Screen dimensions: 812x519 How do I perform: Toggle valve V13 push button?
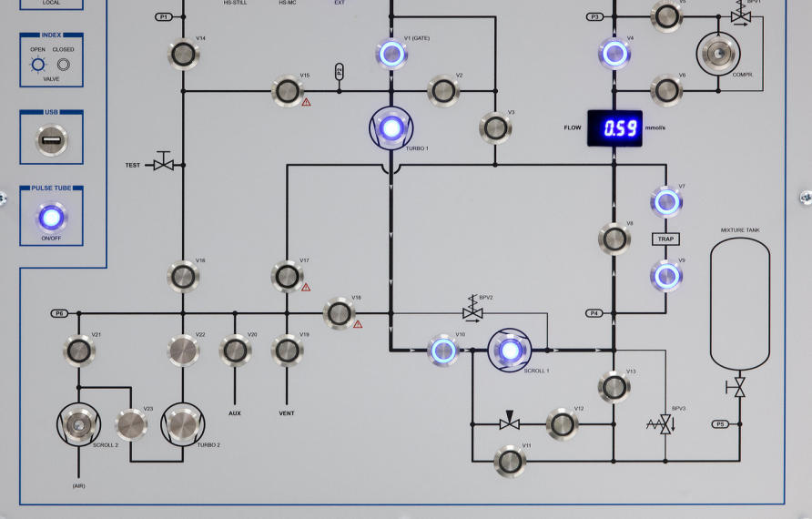click(614, 387)
